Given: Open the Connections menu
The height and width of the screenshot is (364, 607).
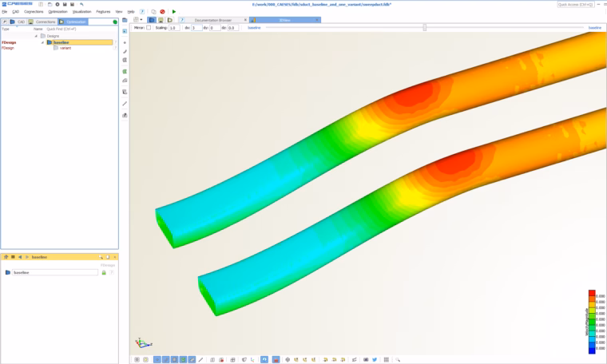Looking at the screenshot, I should tap(34, 12).
